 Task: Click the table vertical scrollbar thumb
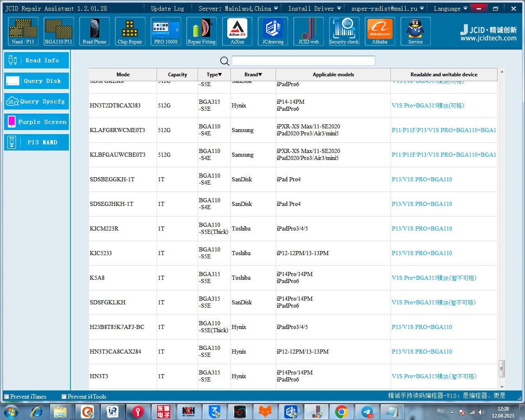[501, 368]
